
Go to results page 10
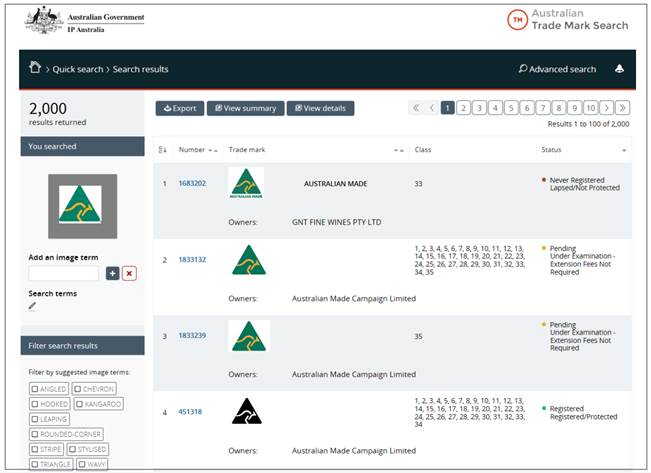coord(590,108)
